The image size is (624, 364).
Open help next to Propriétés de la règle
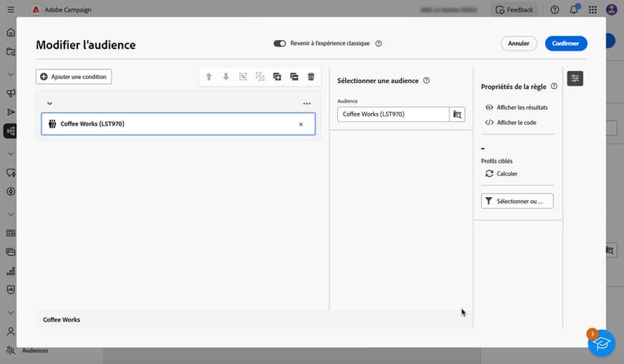554,86
